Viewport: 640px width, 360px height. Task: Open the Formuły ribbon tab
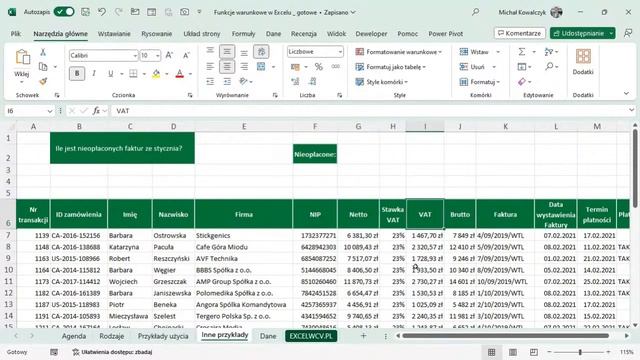[243, 33]
